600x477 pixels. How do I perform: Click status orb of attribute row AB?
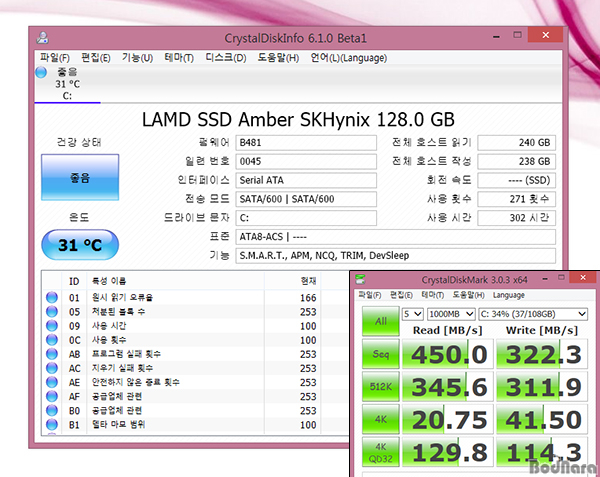click(x=52, y=354)
